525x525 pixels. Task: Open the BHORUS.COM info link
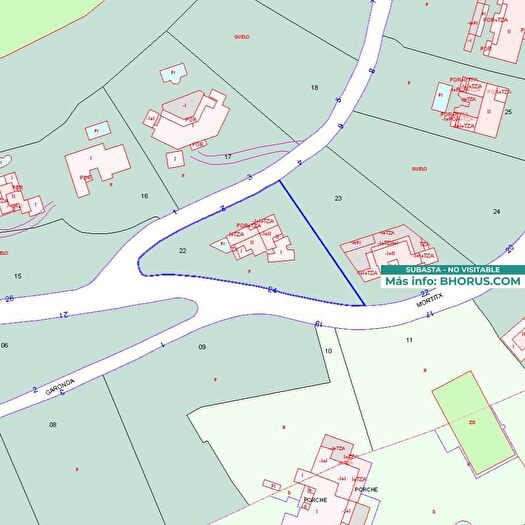480,281
